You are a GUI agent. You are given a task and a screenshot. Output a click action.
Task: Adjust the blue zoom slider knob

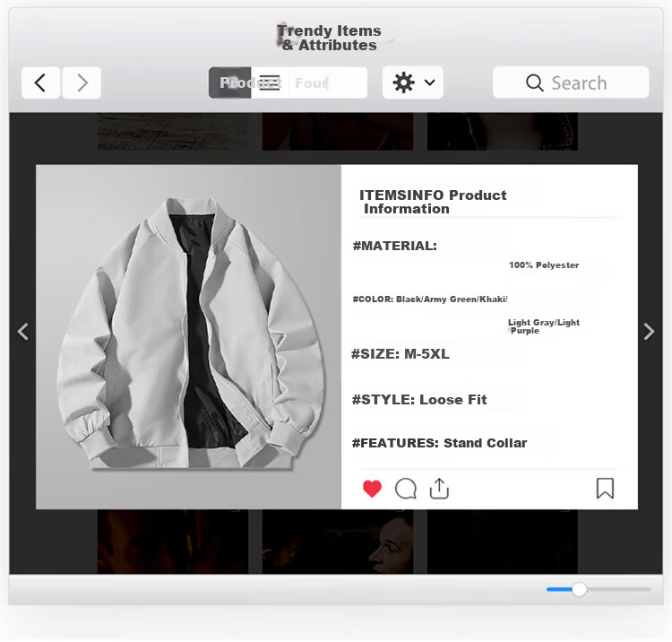coord(579,589)
